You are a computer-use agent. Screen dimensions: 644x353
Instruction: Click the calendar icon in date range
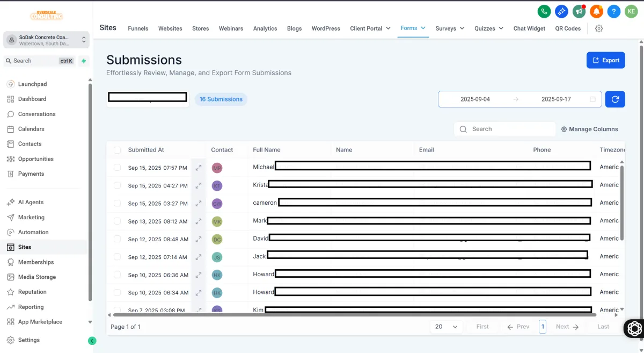[592, 99]
